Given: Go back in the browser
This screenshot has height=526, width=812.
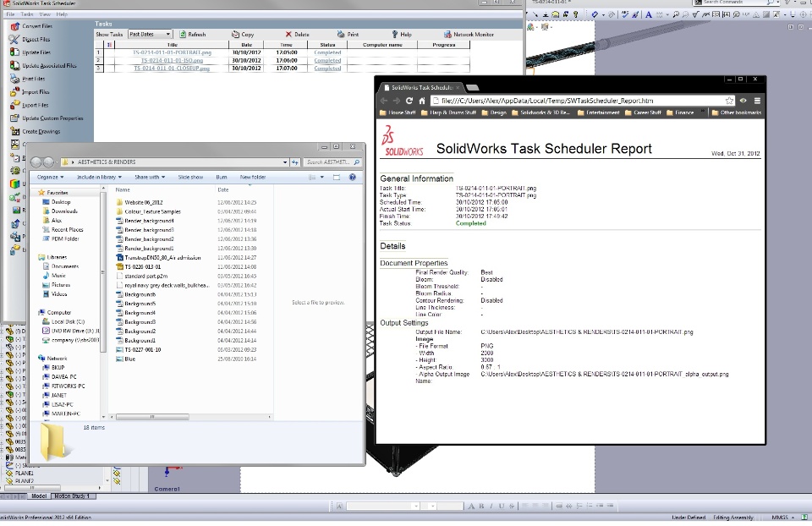Looking at the screenshot, I should 384,101.
